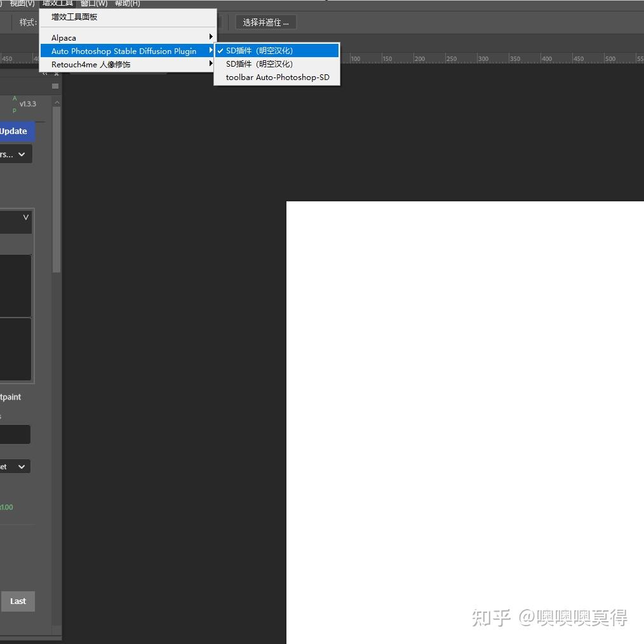Click the 选择并遮住 button in the options bar
The height and width of the screenshot is (644, 644).
pyautogui.click(x=265, y=22)
